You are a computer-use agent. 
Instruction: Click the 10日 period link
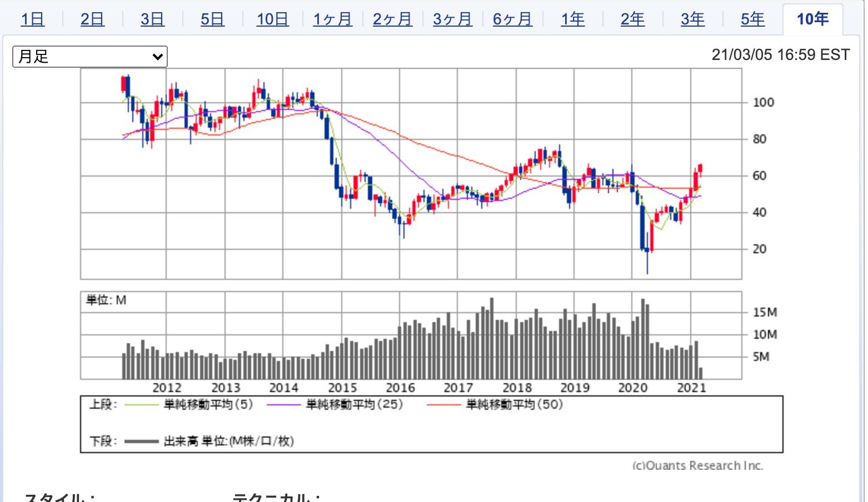pyautogui.click(x=272, y=19)
